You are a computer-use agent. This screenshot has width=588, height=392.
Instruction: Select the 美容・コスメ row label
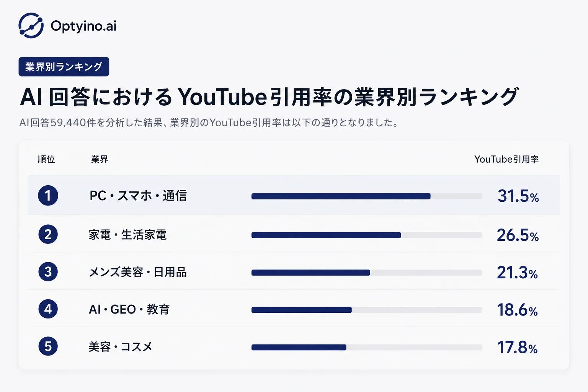121,347
